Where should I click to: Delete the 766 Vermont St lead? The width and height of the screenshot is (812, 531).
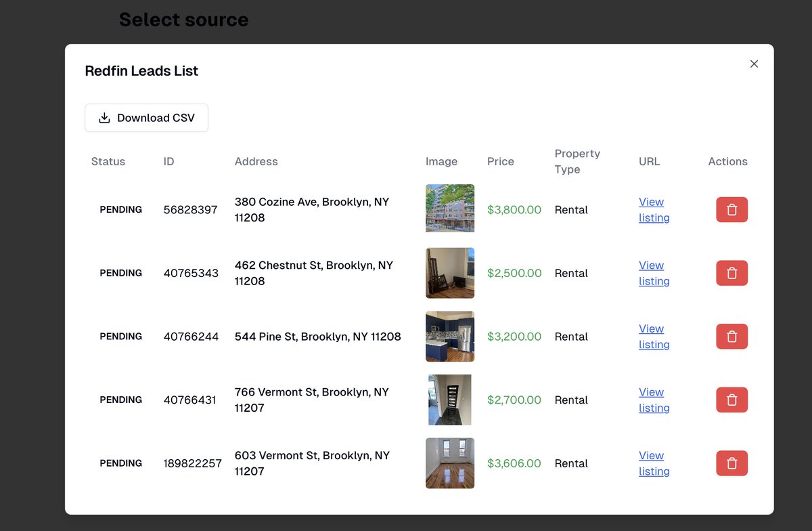(x=731, y=400)
